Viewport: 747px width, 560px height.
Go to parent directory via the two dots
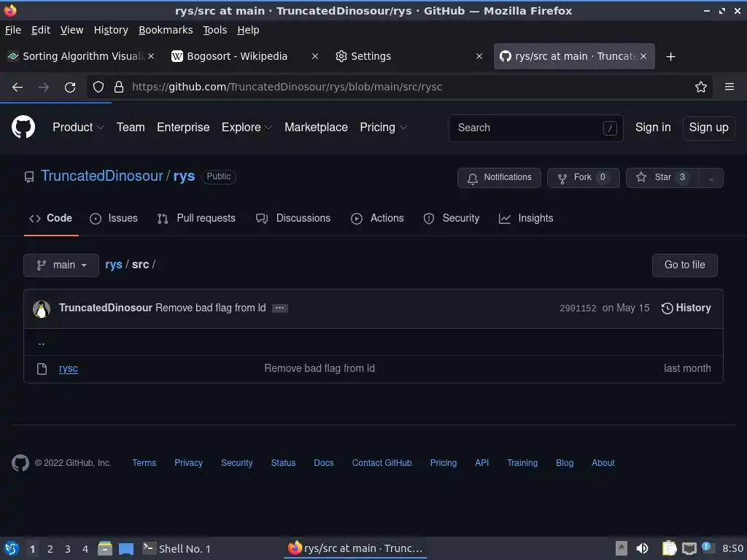tap(42, 343)
